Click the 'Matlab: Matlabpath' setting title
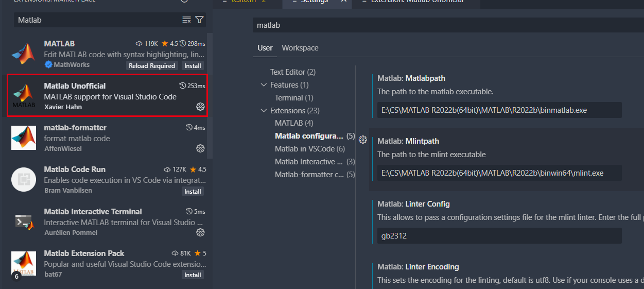The height and width of the screenshot is (289, 644). (x=411, y=78)
